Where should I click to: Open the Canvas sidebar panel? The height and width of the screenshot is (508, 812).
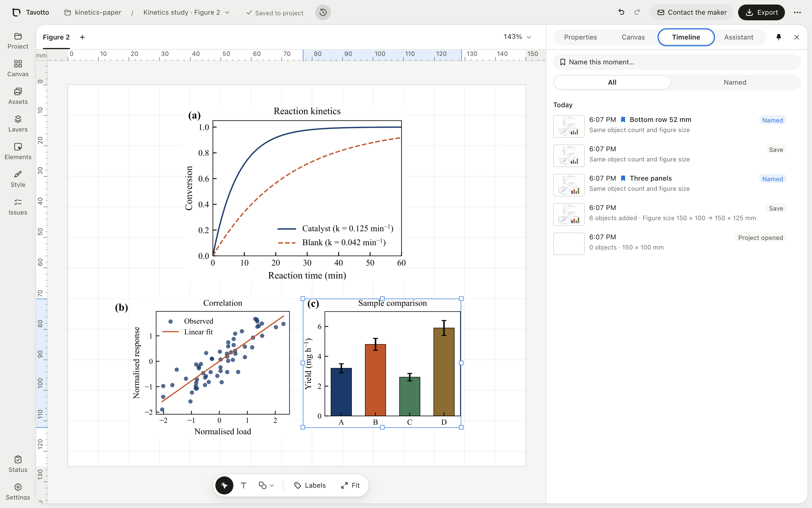[x=18, y=69]
